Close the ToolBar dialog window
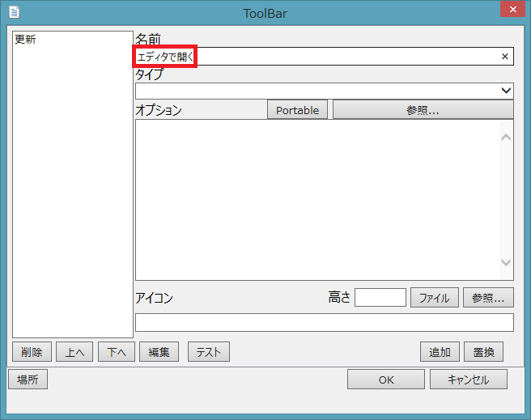Viewport: 531px width, 420px height. 508,11
